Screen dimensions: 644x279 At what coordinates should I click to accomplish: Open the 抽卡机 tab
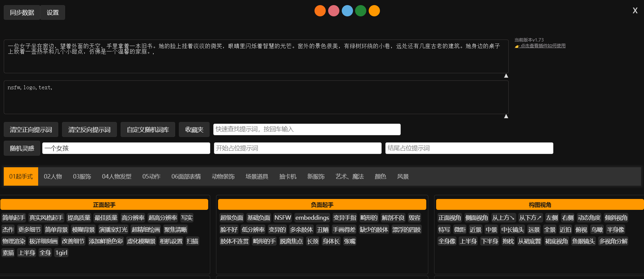click(x=288, y=176)
